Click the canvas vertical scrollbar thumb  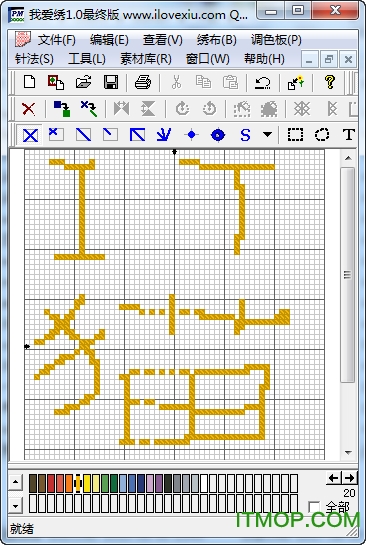click(x=348, y=275)
